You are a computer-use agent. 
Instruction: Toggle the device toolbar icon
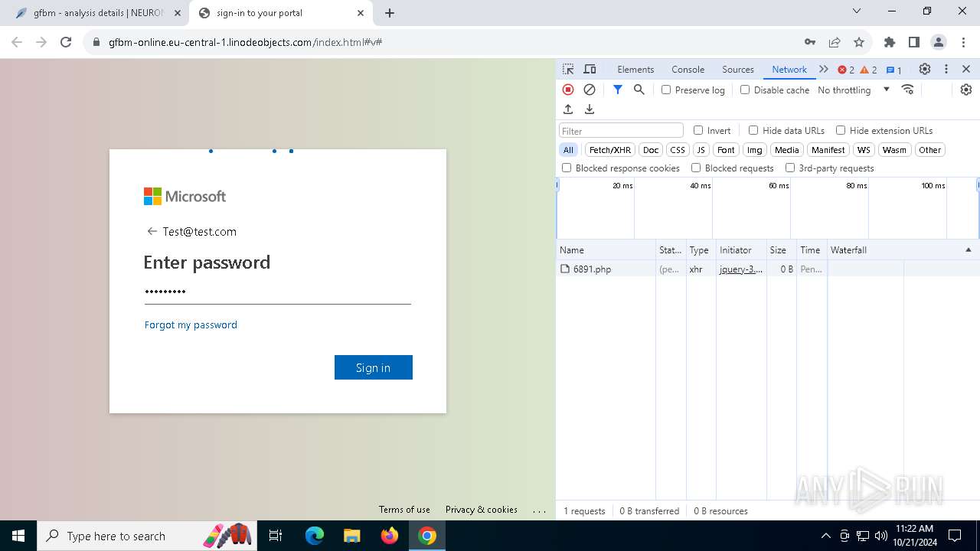point(590,69)
